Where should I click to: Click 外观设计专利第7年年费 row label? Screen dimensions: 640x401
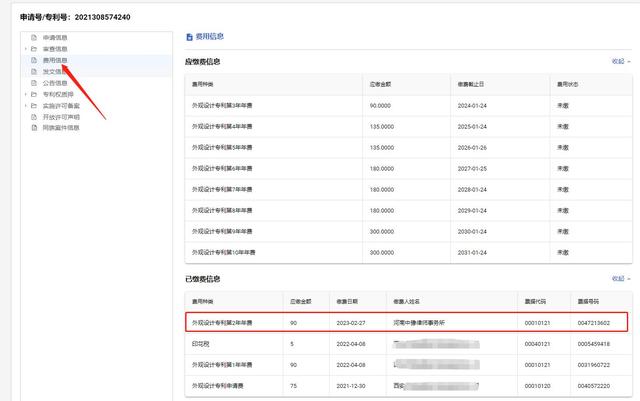(x=222, y=189)
